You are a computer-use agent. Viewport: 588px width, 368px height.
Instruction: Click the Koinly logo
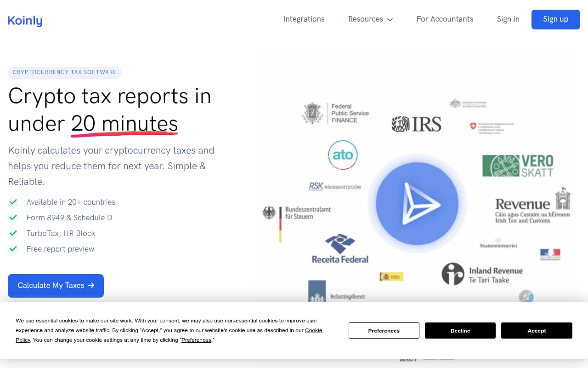click(x=25, y=20)
